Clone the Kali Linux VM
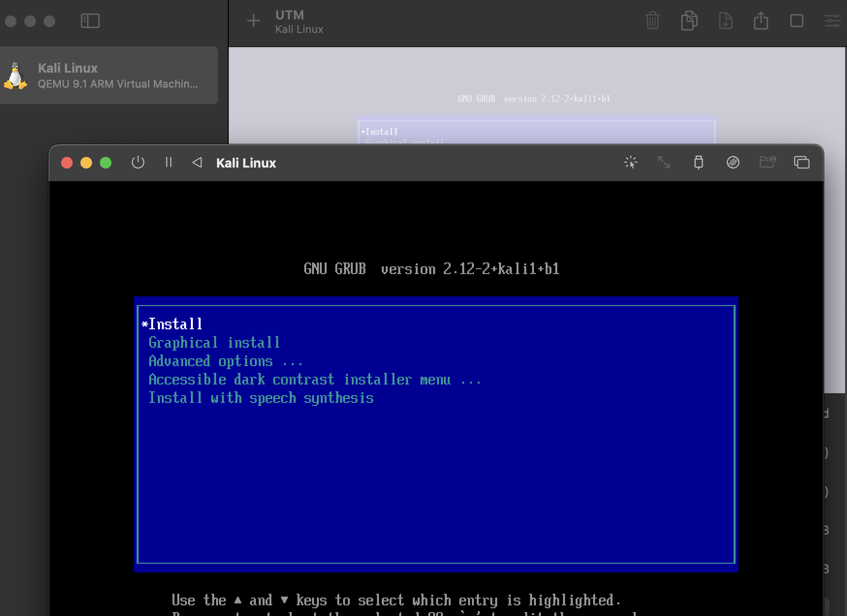Image resolution: width=847 pixels, height=616 pixels. point(690,21)
